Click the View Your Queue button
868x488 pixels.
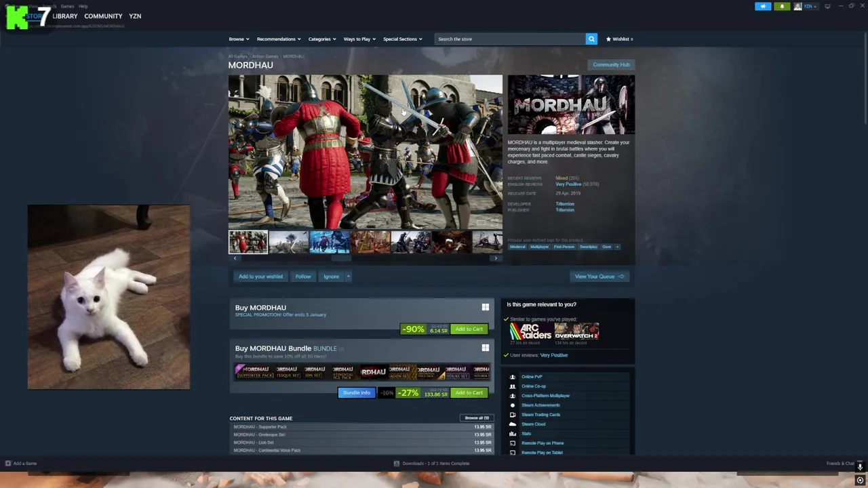click(599, 277)
